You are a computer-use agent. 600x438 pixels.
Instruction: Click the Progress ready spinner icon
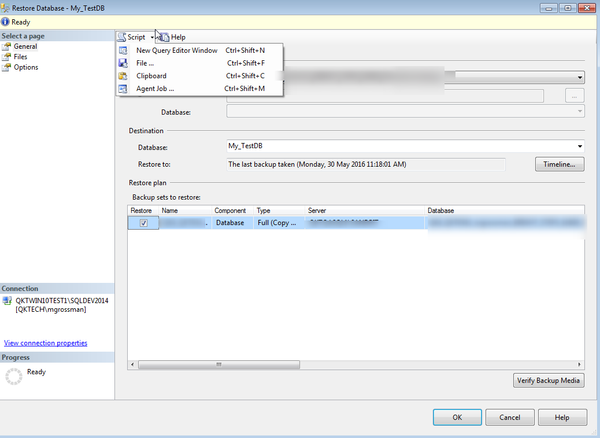pyautogui.click(x=14, y=376)
